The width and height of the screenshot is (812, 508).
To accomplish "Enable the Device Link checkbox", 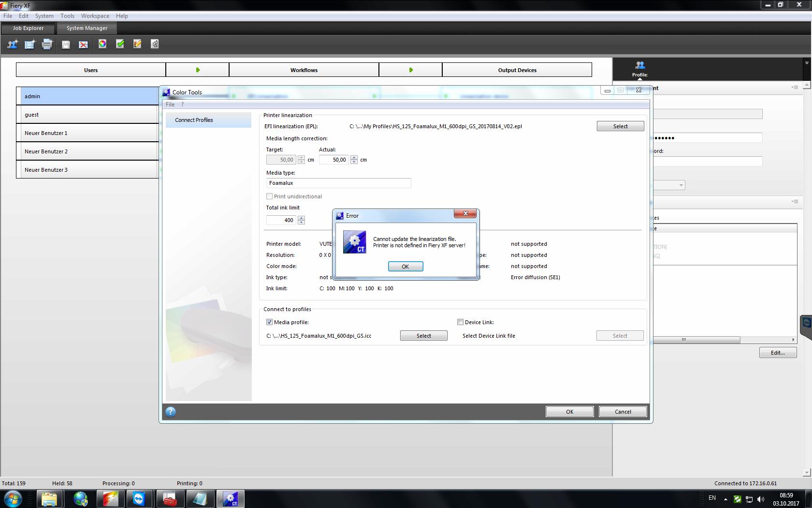I will coord(460,322).
